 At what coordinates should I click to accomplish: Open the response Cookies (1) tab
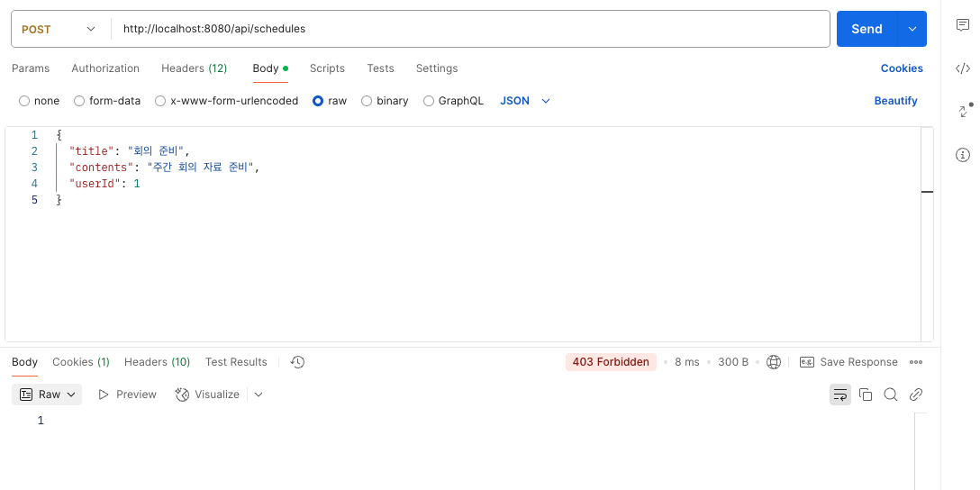81,362
